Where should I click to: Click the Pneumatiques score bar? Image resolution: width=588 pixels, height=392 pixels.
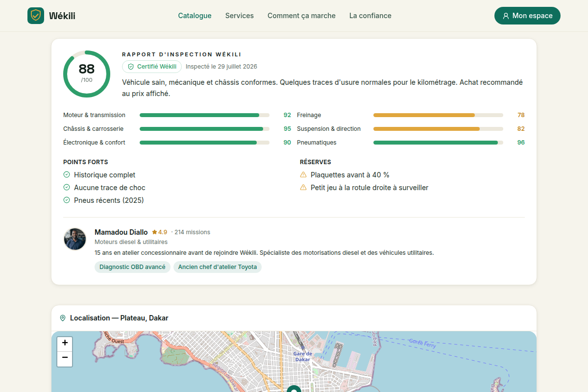(438, 143)
